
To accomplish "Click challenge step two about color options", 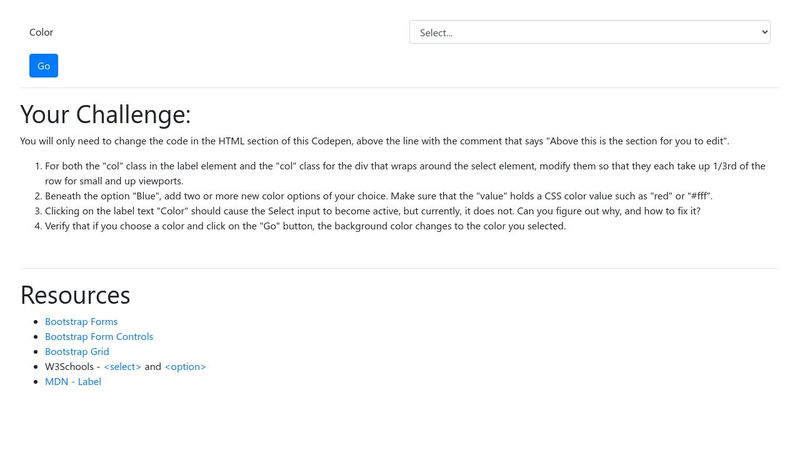I will 378,196.
